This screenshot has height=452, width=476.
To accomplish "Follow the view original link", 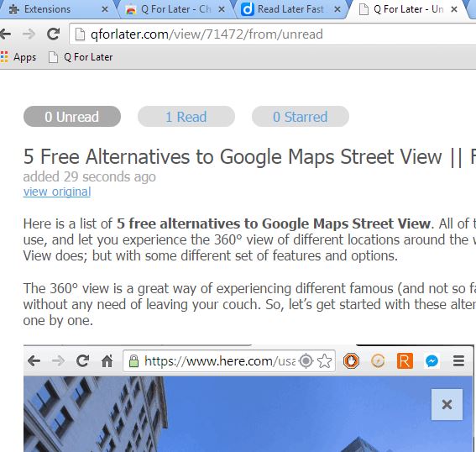I will pos(57,192).
